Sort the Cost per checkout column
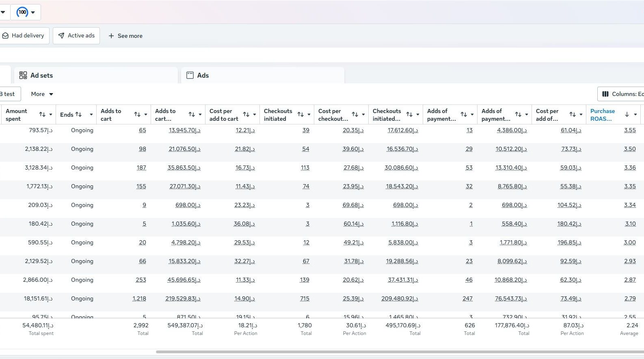This screenshot has height=359, width=644. 355,115
